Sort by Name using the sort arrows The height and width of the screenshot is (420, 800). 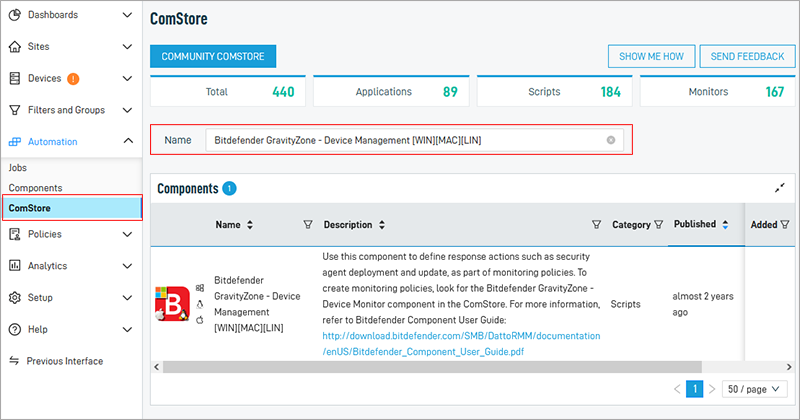click(x=249, y=225)
